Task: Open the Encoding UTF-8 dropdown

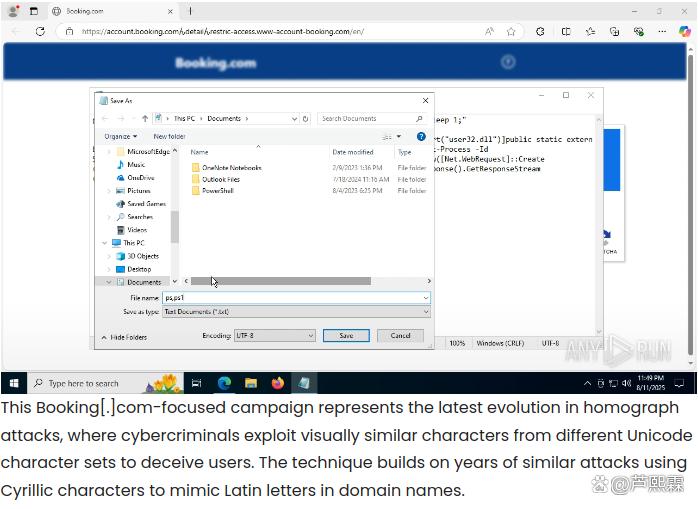Action: tap(275, 335)
